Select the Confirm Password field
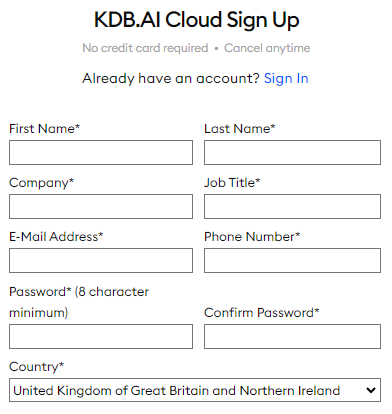The width and height of the screenshot is (392, 414). coord(292,336)
